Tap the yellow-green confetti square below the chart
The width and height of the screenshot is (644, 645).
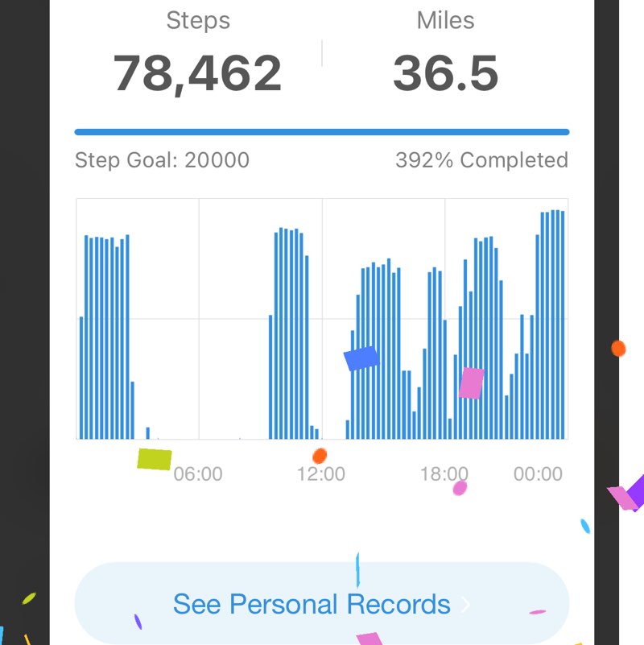click(155, 459)
